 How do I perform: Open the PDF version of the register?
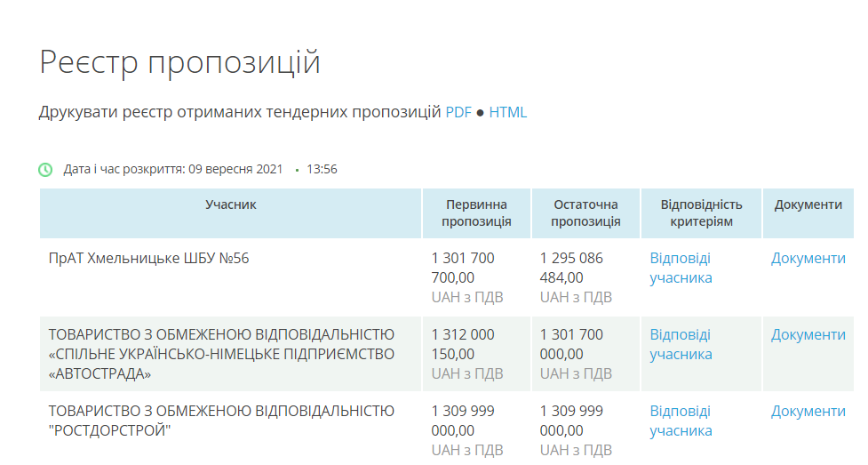coord(458,112)
